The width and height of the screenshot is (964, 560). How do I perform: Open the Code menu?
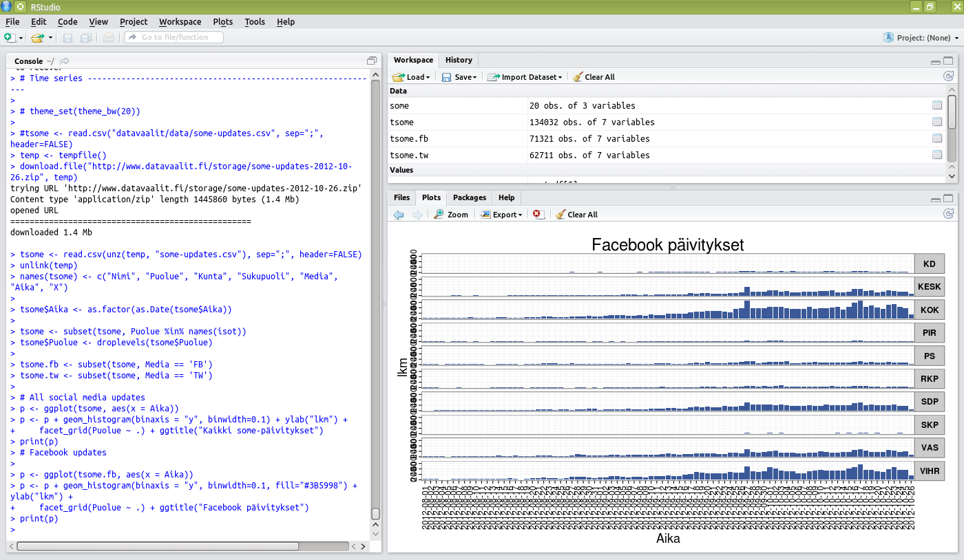click(x=67, y=21)
